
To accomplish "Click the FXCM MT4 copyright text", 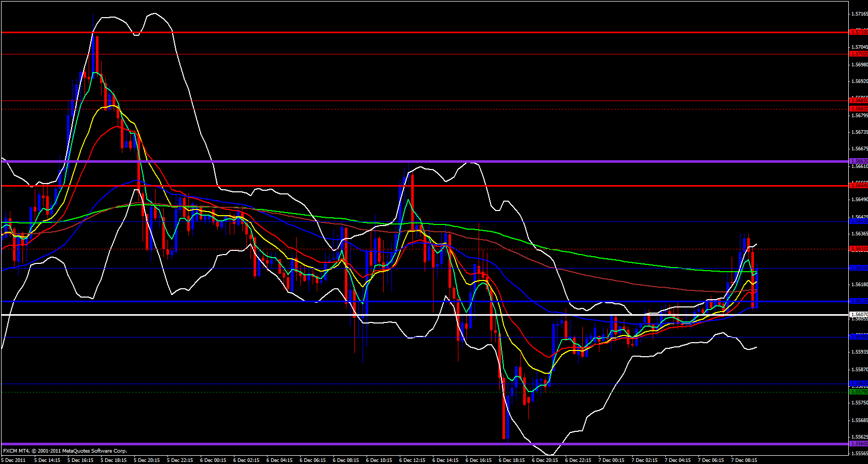I will [x=65, y=451].
